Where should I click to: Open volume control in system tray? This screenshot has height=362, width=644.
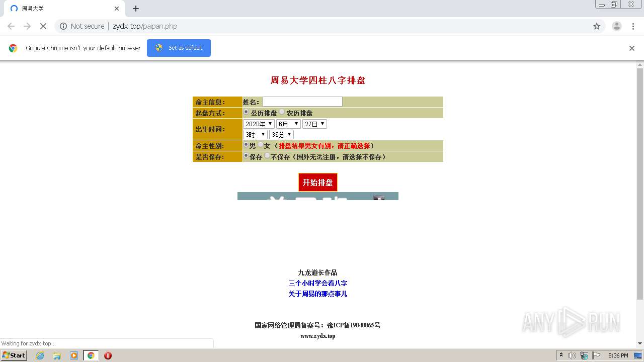click(572, 355)
